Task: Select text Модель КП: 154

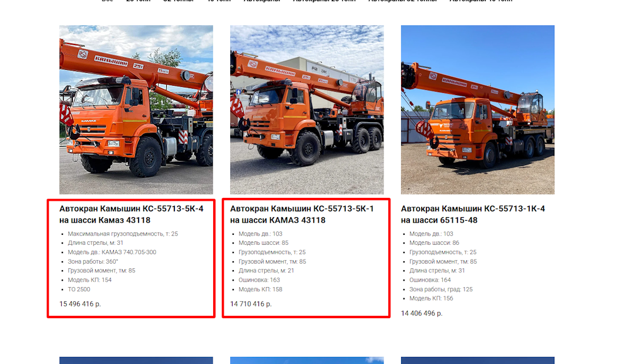Action: (90, 280)
